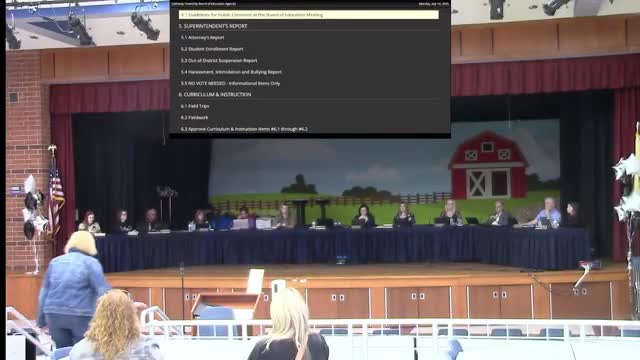Click the woman in the denim jacket
The width and height of the screenshot is (640, 360).
pos(72,288)
